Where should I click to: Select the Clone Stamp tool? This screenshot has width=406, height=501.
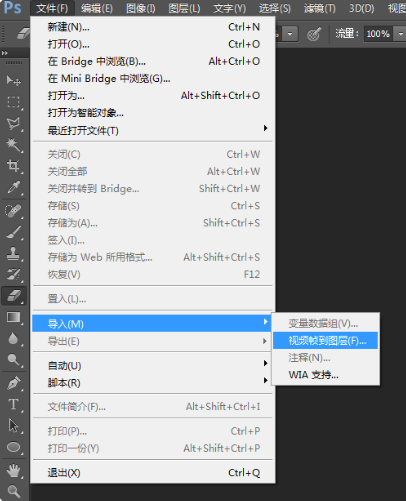[x=14, y=253]
